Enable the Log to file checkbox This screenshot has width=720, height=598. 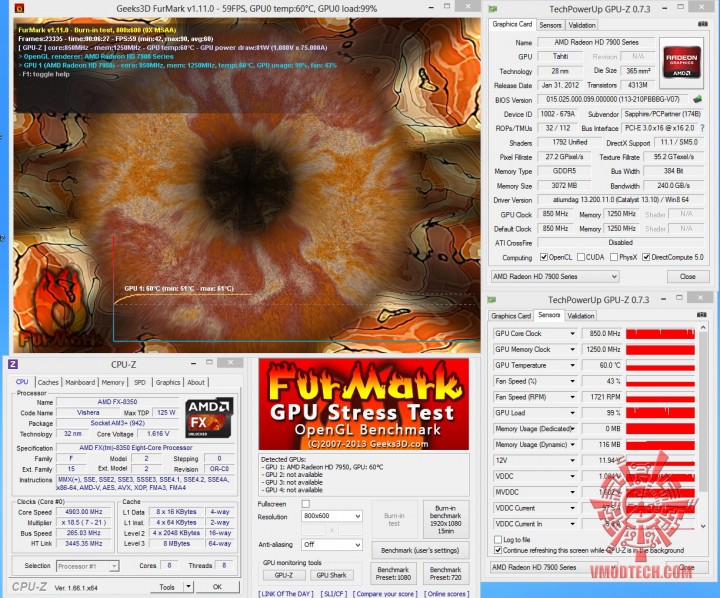(x=498, y=539)
